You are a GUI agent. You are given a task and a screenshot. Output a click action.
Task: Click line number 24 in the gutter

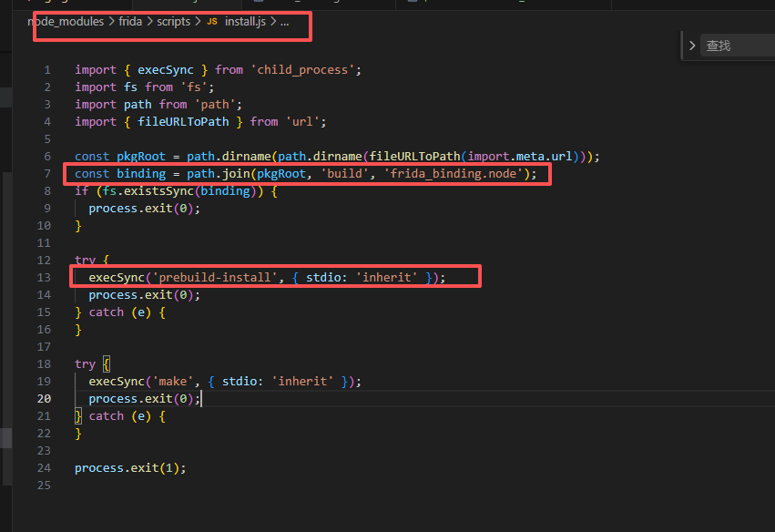[44, 468]
